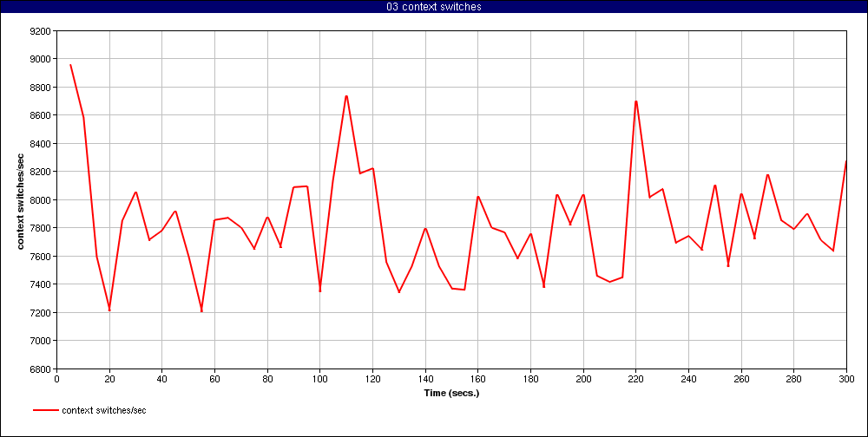868x437 pixels.
Task: Click the 8600 y-axis label
Action: tap(42, 115)
